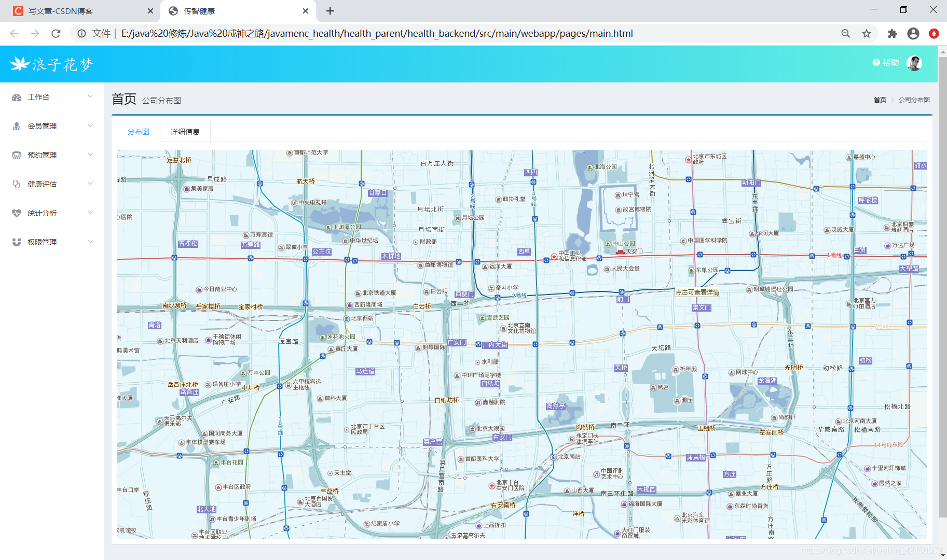This screenshot has height=560, width=947.
Task: Click the 权限管理 shield icon
Action: coord(17,243)
